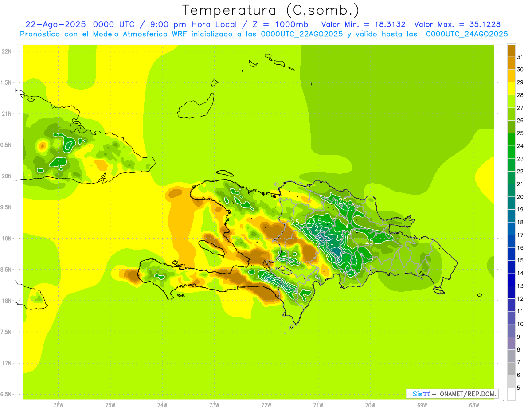Click the "19N" latitude label
The image size is (532, 411).
pyautogui.click(x=7, y=239)
